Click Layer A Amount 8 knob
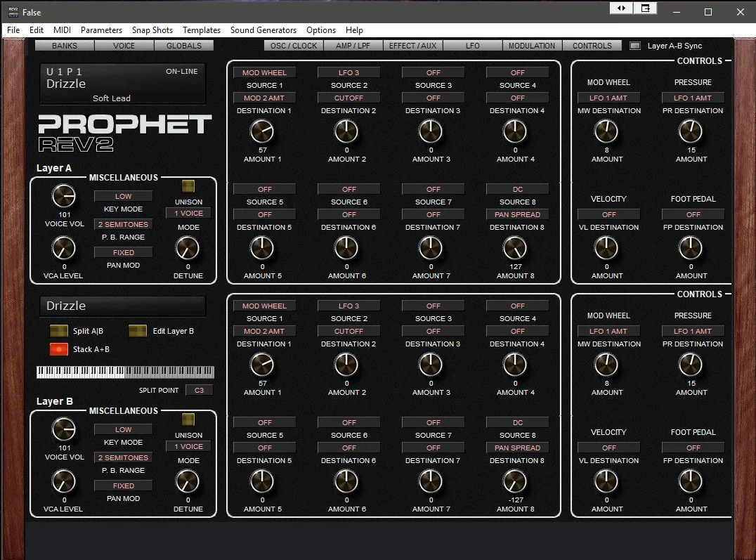Screen dimensions: 756x560 tap(515, 248)
